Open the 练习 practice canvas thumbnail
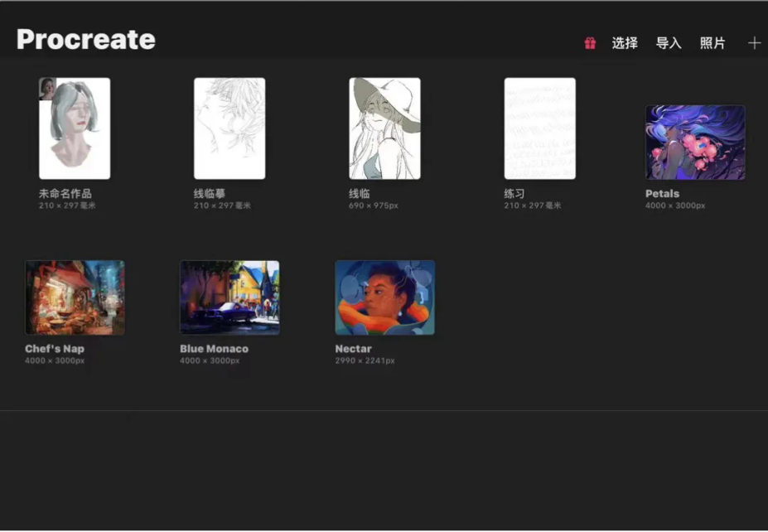This screenshot has width=768, height=532. (539, 128)
